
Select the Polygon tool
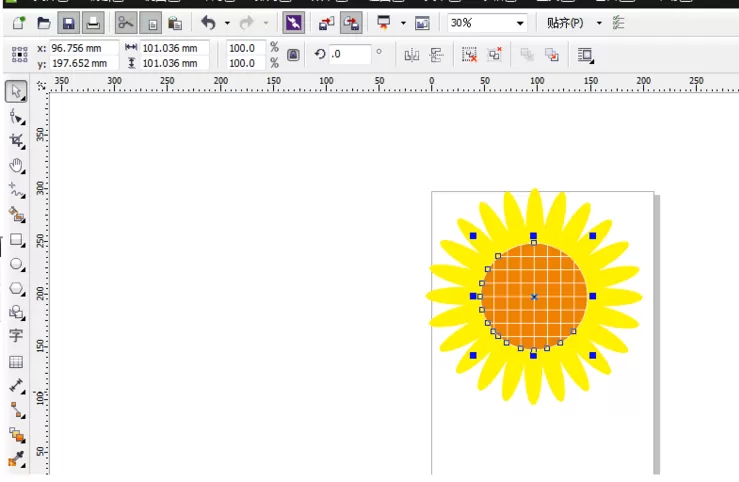(x=16, y=288)
